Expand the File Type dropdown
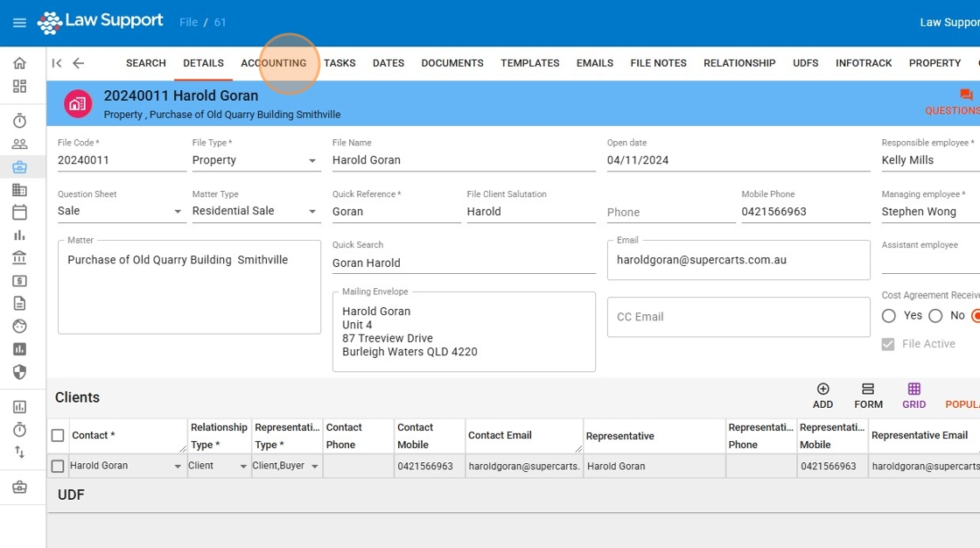Viewport: 980px width, 548px height. (x=312, y=161)
